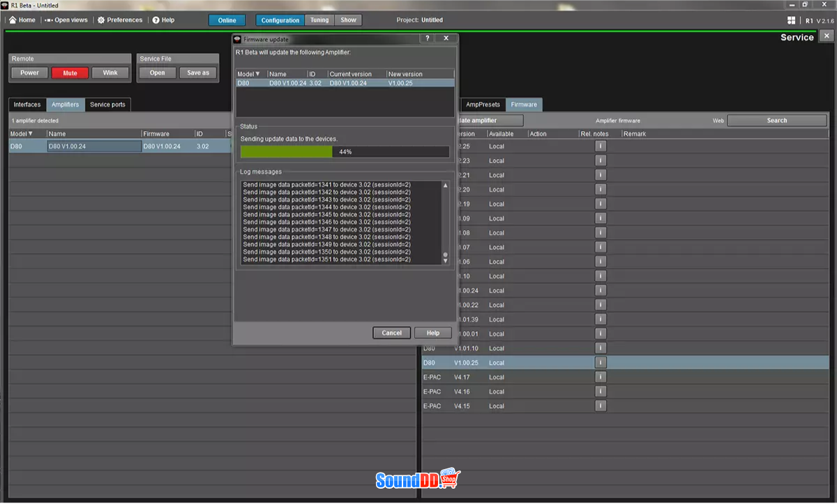Open release notes for D80 V1.00.25

click(x=601, y=362)
